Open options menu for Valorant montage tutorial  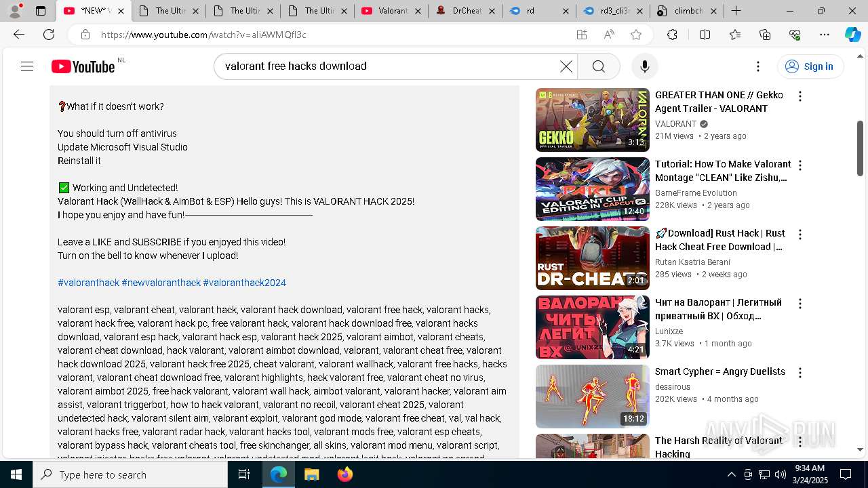(800, 165)
